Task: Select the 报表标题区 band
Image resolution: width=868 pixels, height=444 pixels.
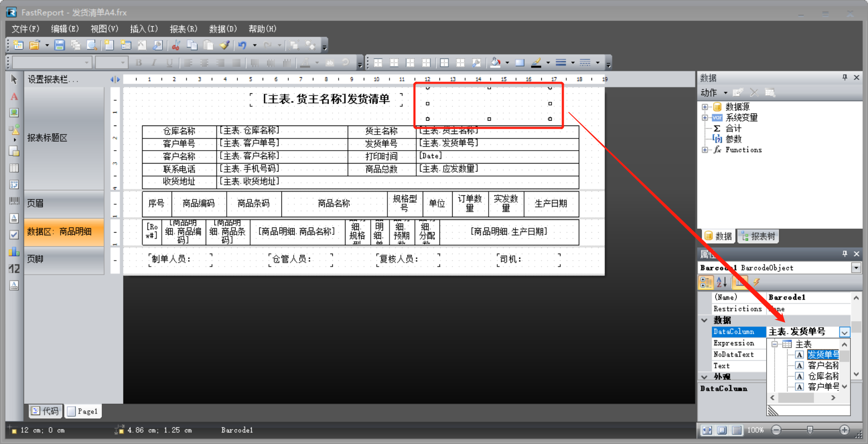Action: [64, 138]
